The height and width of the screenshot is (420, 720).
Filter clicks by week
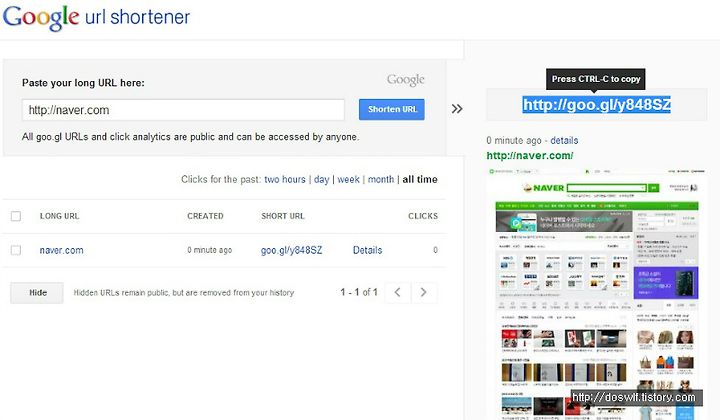tap(349, 179)
